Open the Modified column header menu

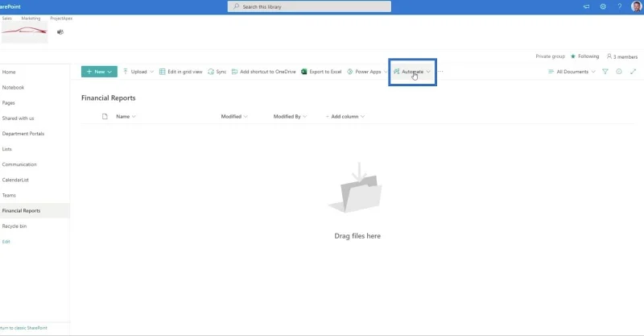click(x=234, y=116)
